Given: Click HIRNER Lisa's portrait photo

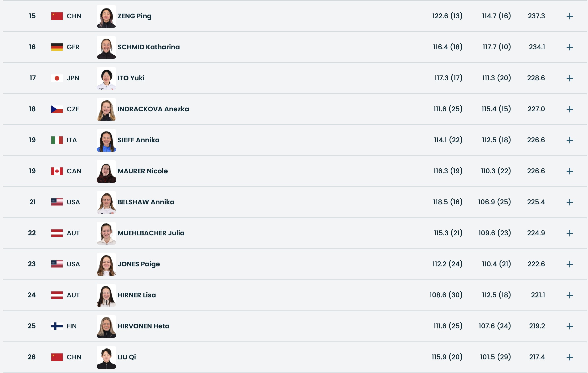Looking at the screenshot, I should tap(106, 295).
